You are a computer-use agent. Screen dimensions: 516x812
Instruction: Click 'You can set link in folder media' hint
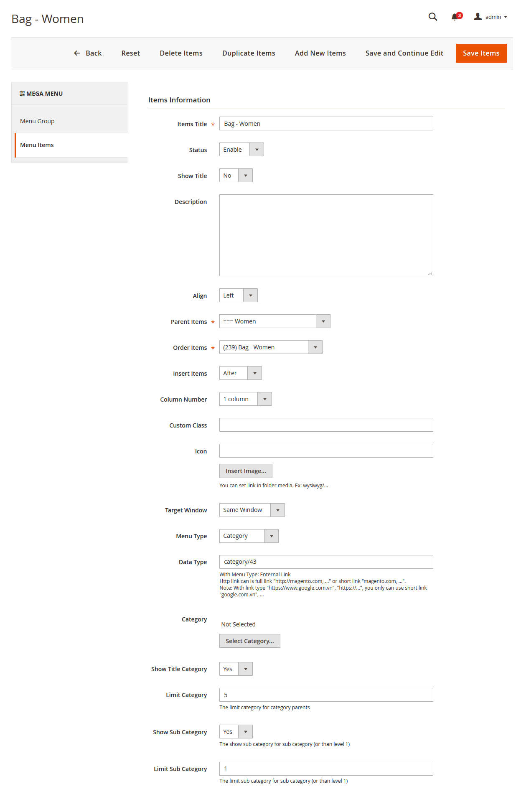(274, 486)
